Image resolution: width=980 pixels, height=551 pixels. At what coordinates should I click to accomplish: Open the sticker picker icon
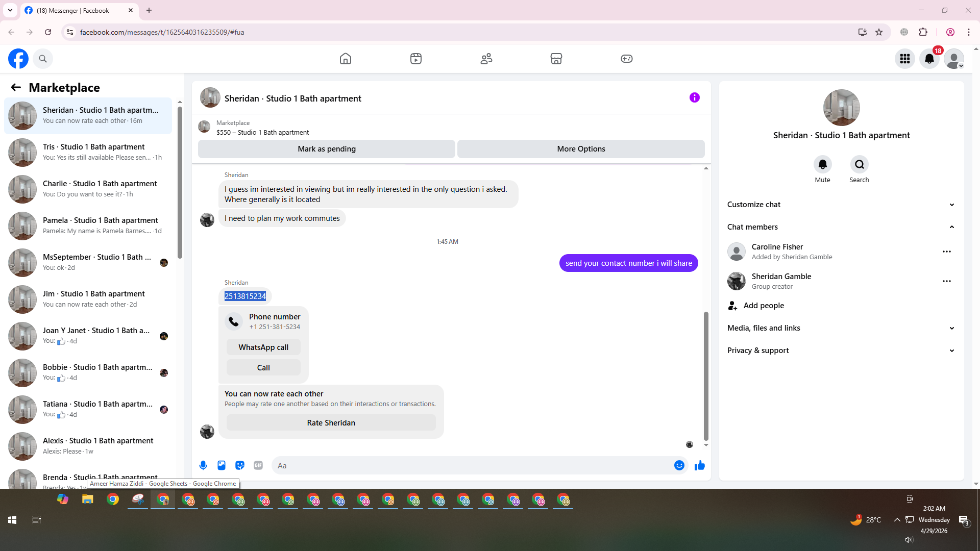click(240, 465)
